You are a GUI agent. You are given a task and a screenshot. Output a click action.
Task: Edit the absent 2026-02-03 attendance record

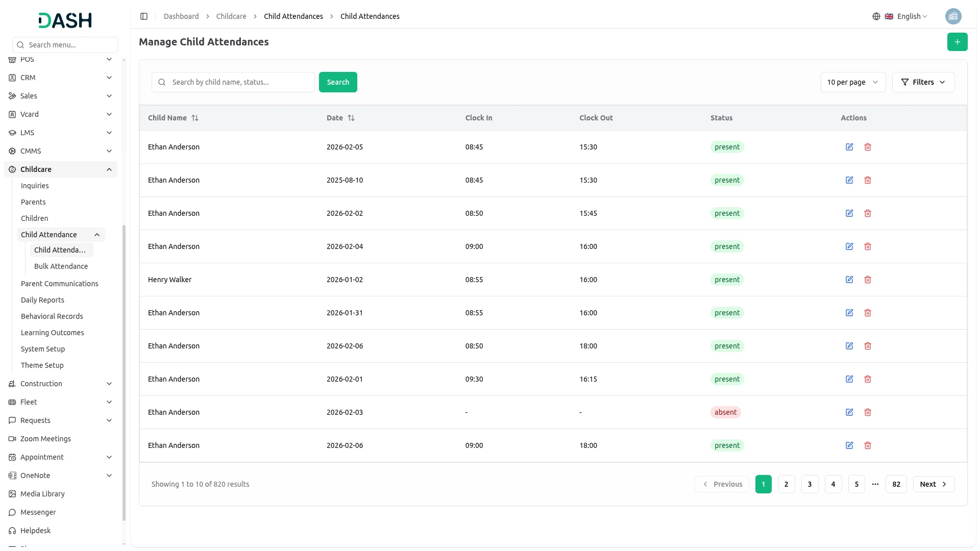(x=849, y=412)
